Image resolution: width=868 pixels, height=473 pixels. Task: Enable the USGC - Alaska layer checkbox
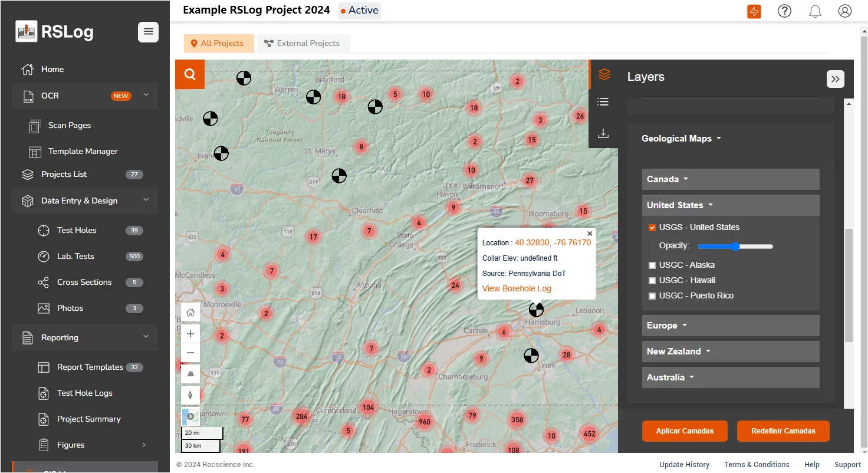(652, 265)
